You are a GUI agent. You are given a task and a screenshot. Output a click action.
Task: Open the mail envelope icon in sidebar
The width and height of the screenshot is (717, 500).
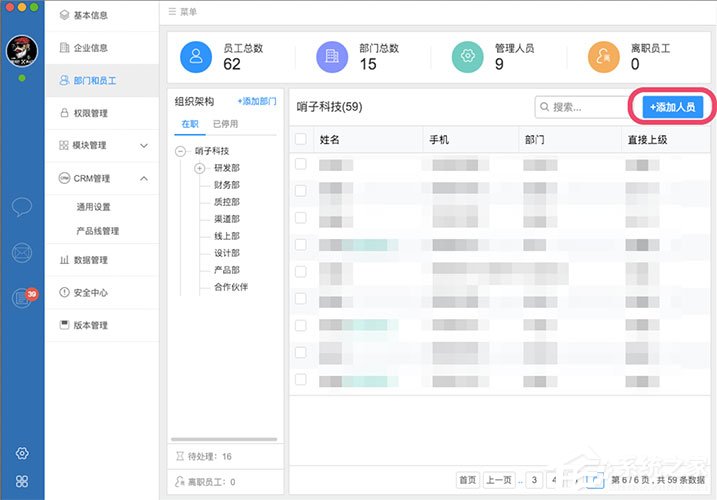tap(21, 254)
